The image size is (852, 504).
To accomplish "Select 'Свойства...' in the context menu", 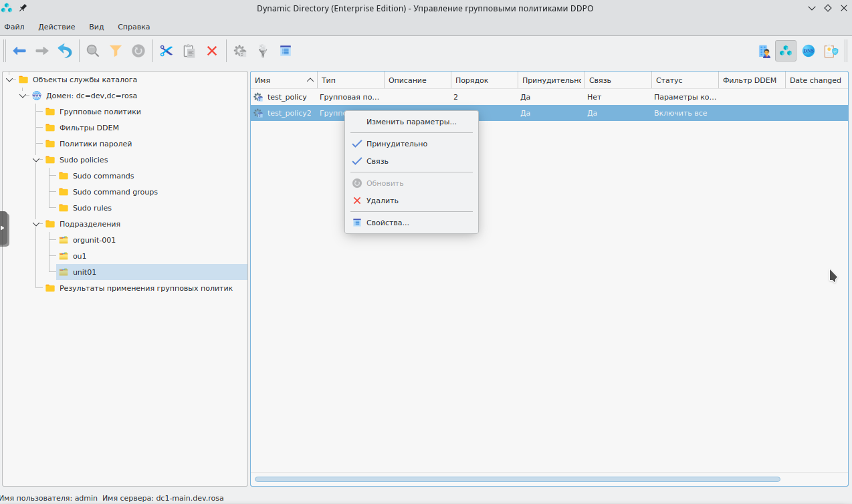I will pos(387,223).
